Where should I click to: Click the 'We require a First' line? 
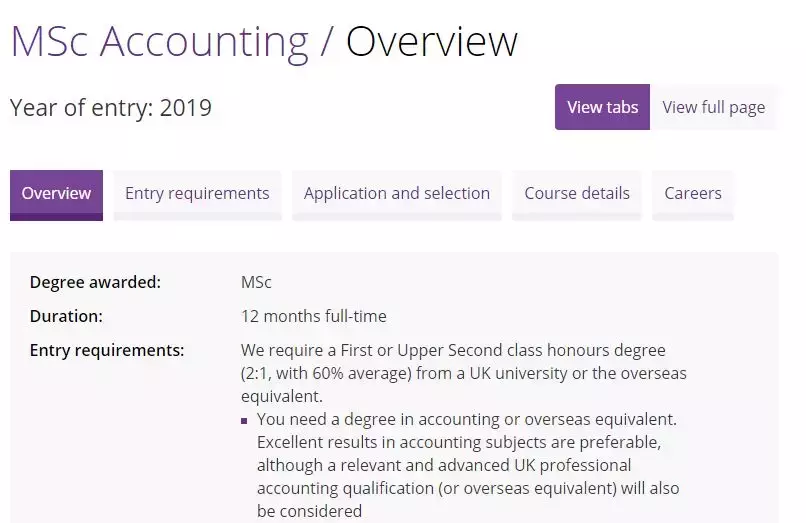[x=453, y=350]
